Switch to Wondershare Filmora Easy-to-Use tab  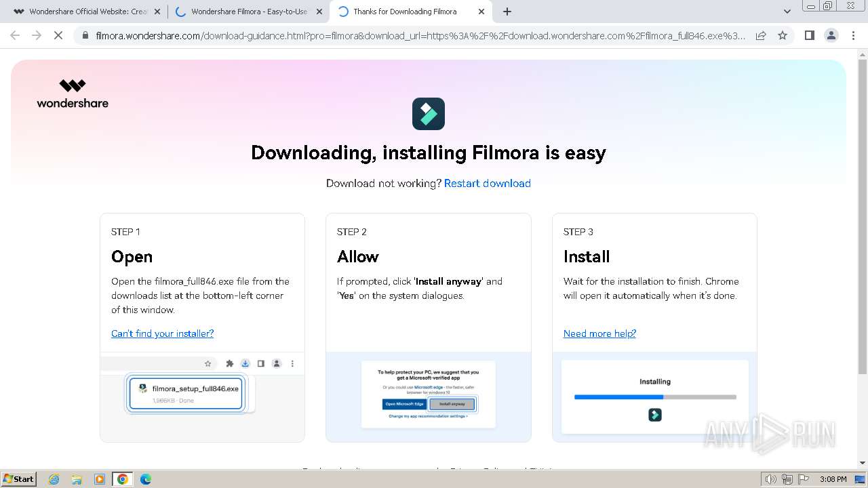pos(248,12)
